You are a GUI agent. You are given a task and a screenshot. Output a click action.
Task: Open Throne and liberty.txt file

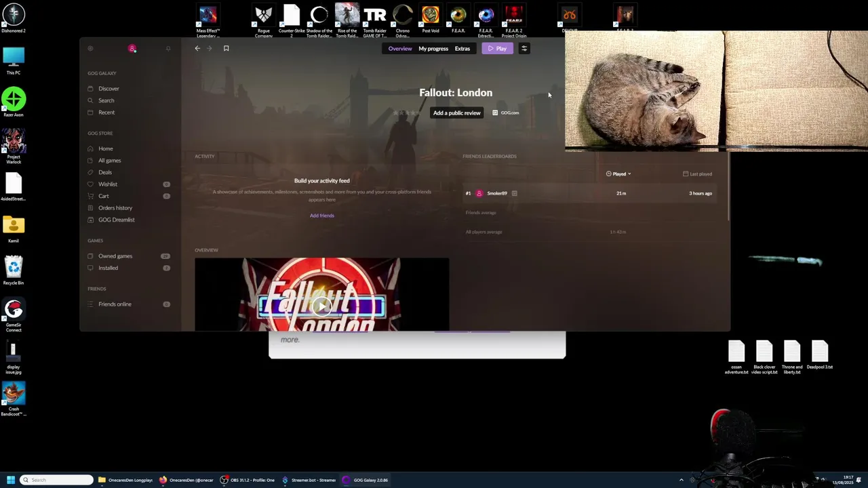point(792,357)
